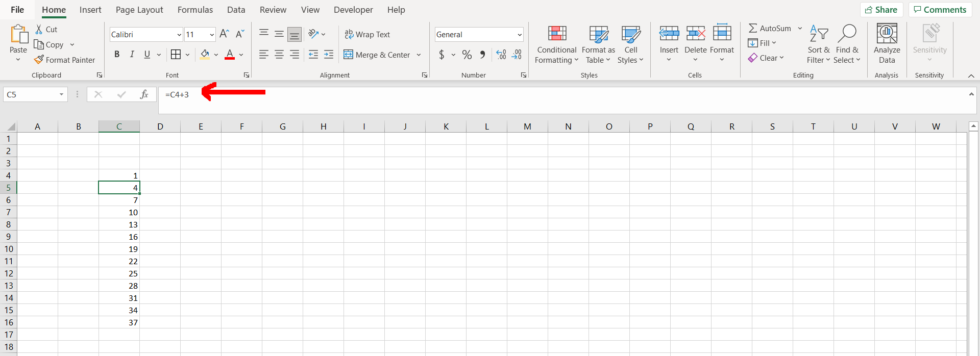Expand the General number format dropdown

520,35
